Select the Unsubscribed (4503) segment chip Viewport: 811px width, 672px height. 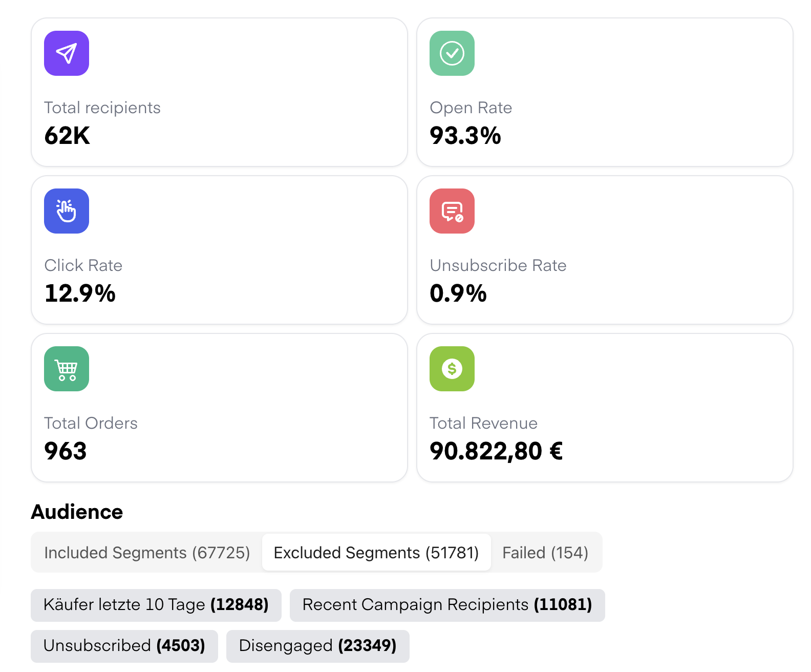click(x=124, y=646)
